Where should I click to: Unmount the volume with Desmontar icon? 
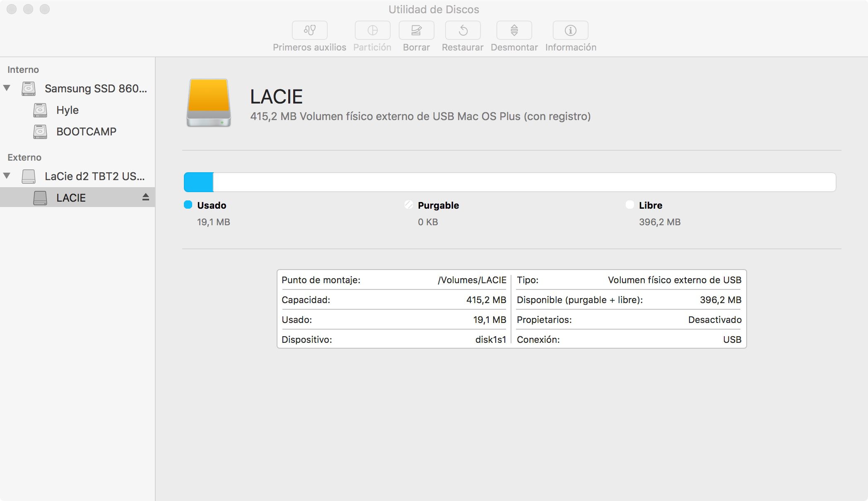tap(514, 30)
